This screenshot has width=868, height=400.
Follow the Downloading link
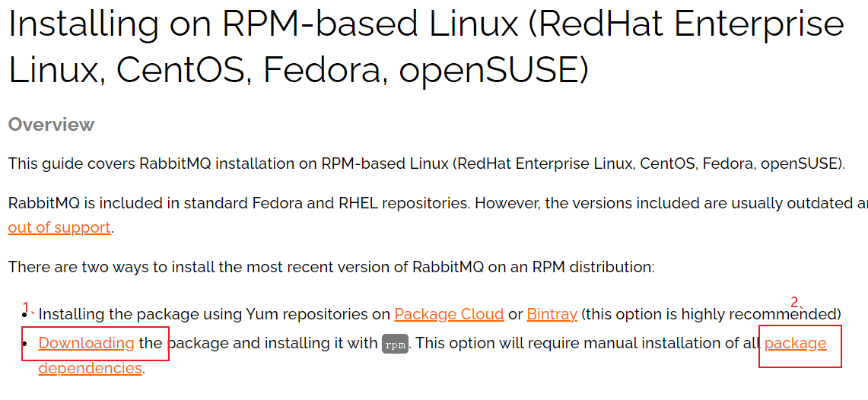point(87,343)
